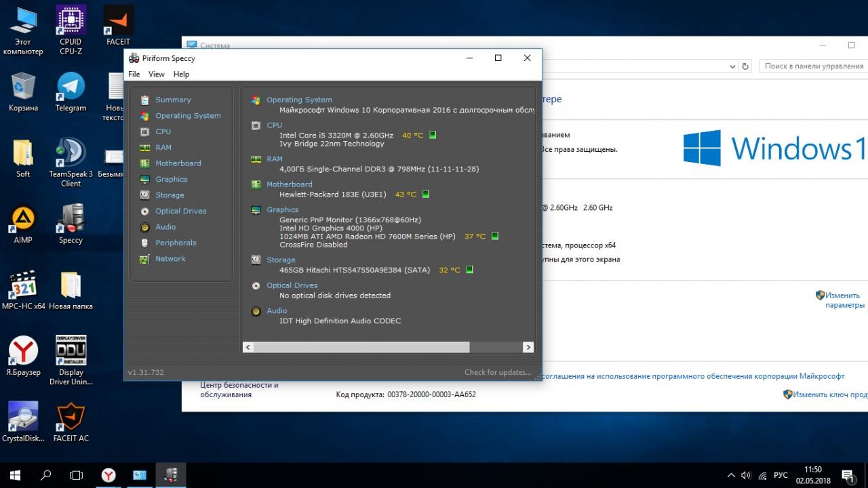
Task: Click Check for updates link
Action: pyautogui.click(x=497, y=372)
